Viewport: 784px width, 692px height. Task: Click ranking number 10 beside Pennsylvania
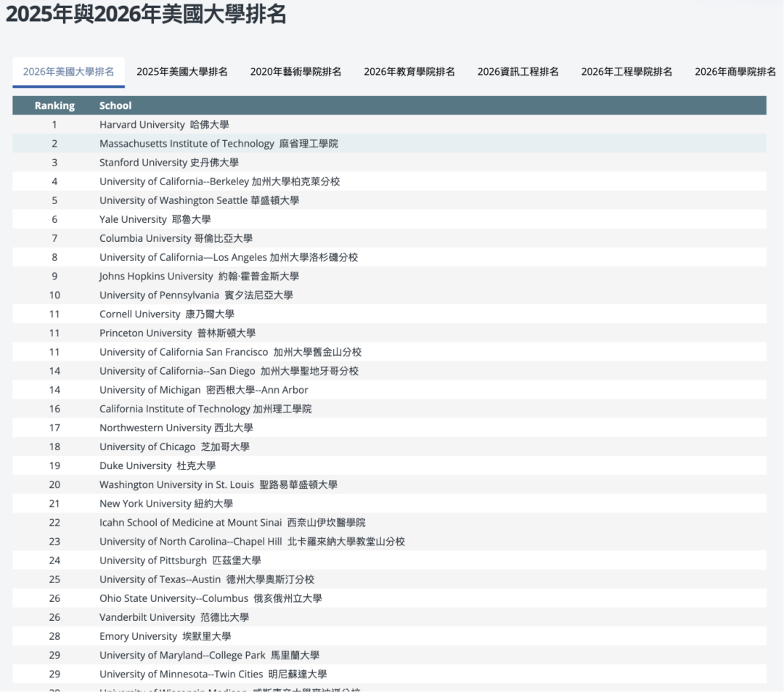pos(54,295)
